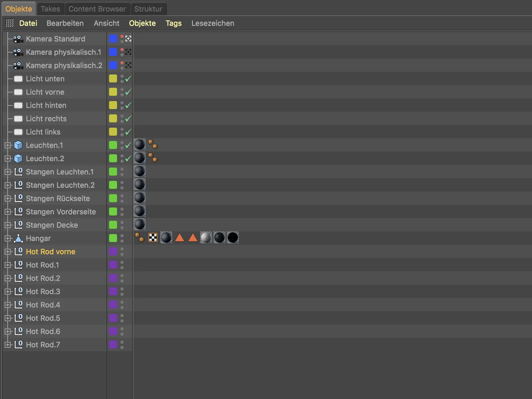Toggle the green checkmark of Leuchten.2

[128, 159]
